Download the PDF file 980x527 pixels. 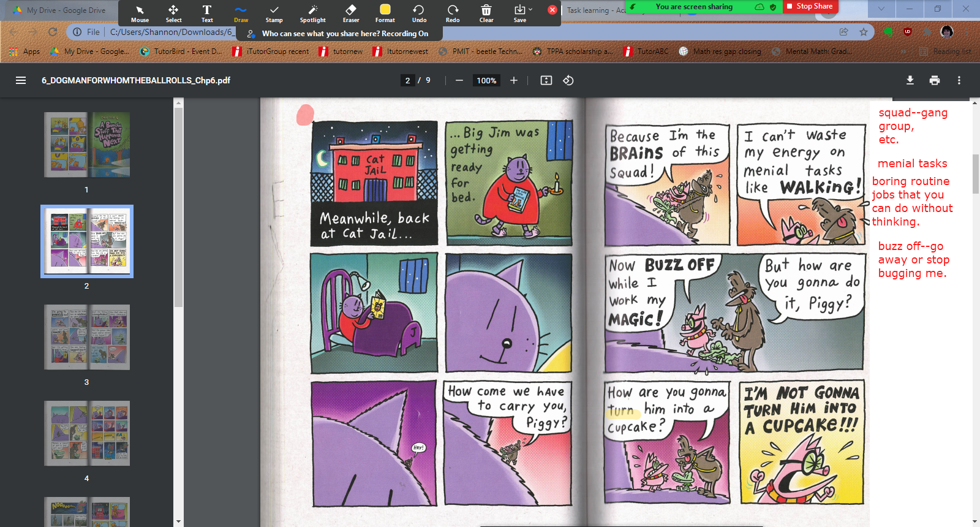(x=910, y=80)
